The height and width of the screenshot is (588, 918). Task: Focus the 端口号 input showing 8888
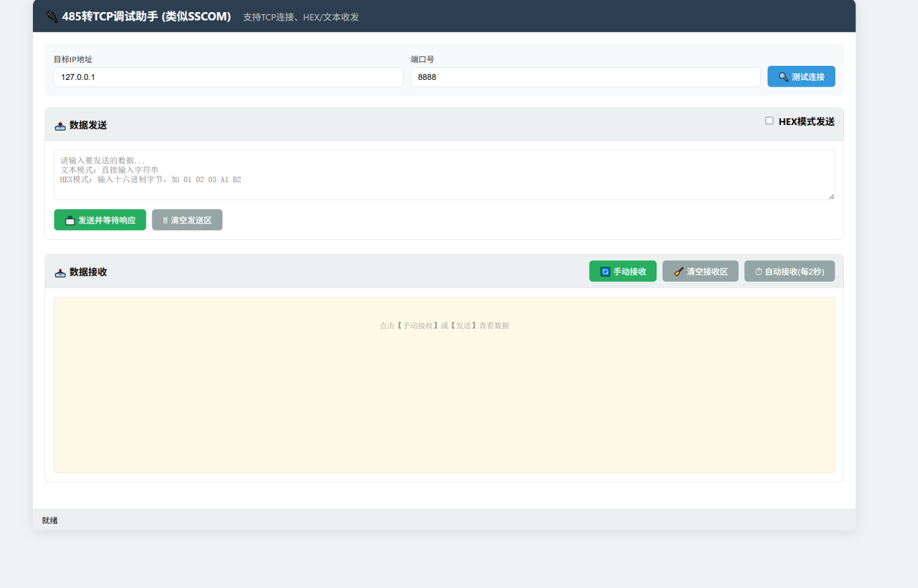point(585,77)
